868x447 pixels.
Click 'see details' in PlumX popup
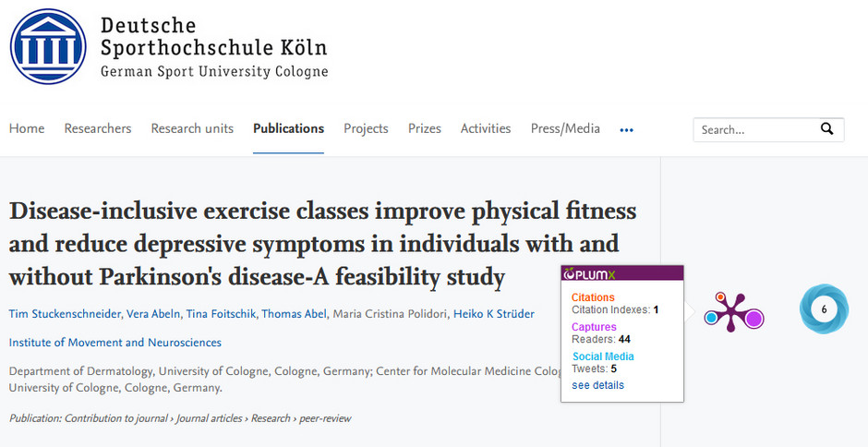pos(597,385)
